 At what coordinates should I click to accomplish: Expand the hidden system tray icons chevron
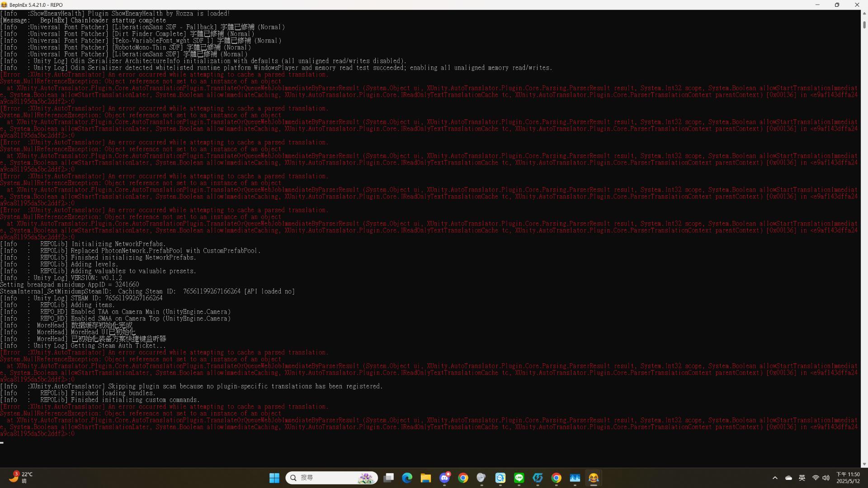(x=775, y=478)
